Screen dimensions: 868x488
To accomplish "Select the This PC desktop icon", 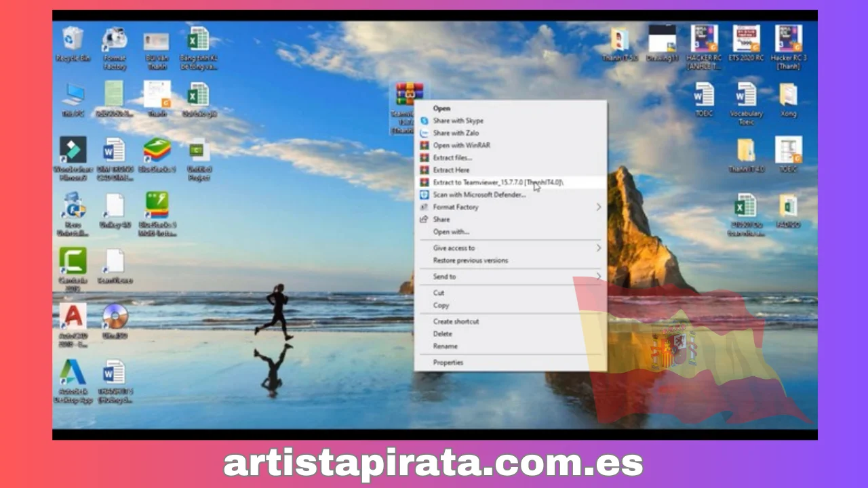I will click(x=73, y=100).
